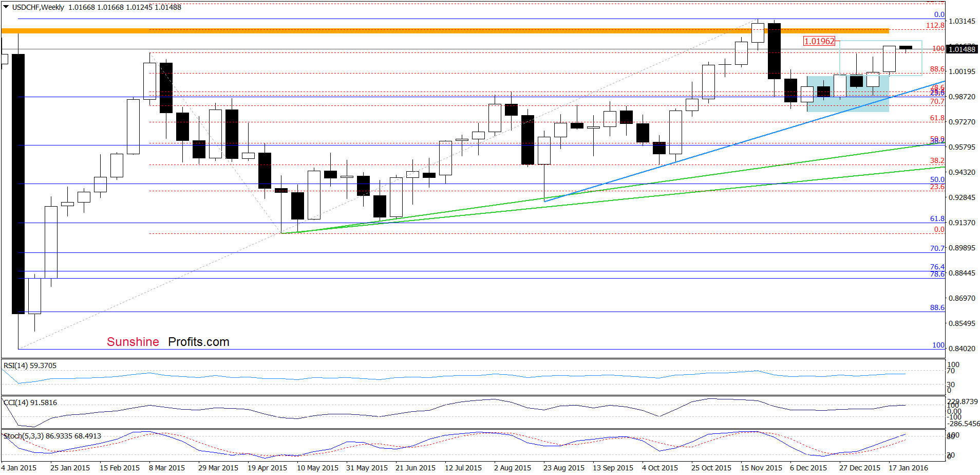Click the 229.8739 CCI scale value

[x=963, y=401]
